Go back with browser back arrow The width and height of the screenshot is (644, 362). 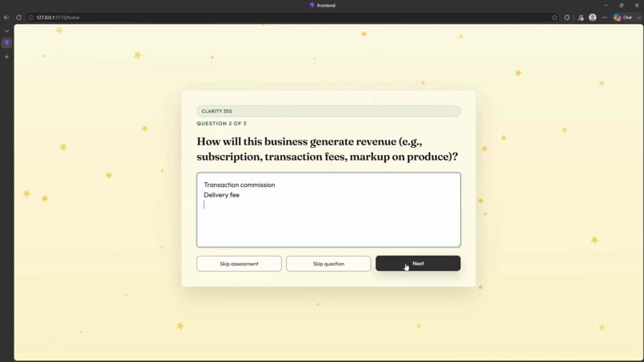[6, 18]
